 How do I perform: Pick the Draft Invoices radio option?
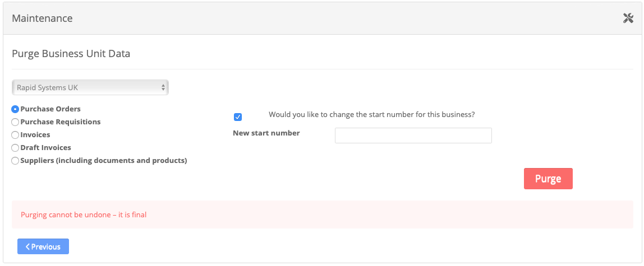point(15,148)
